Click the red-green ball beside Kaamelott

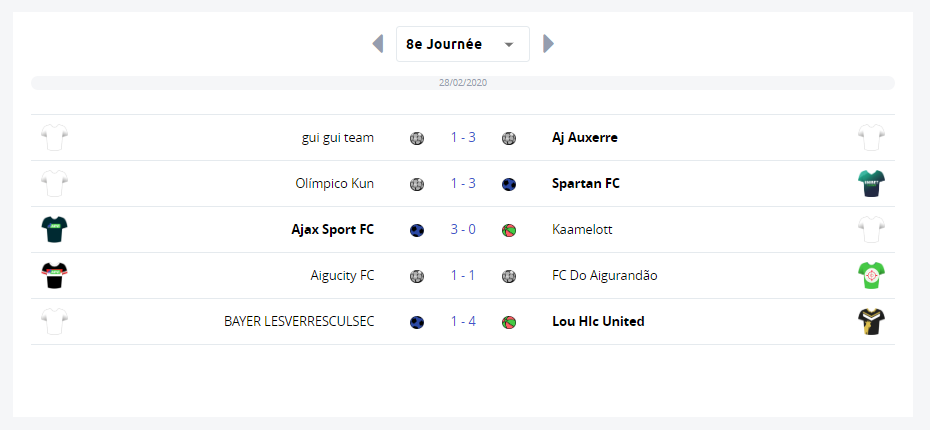point(508,230)
